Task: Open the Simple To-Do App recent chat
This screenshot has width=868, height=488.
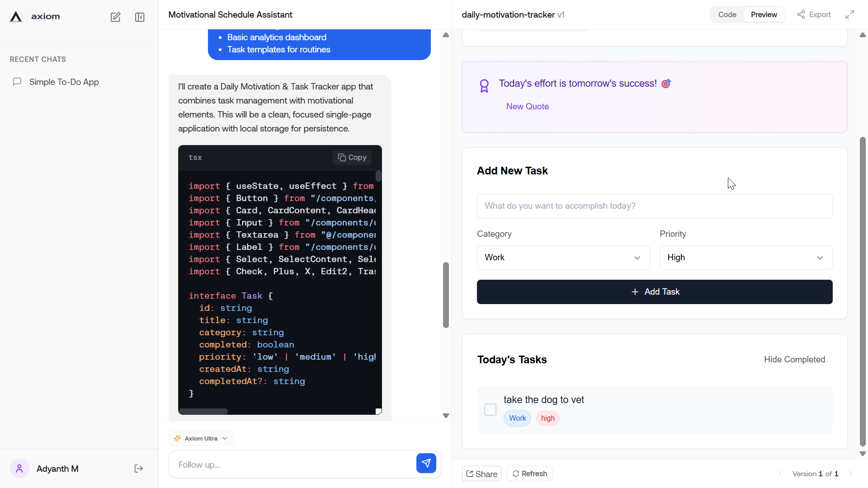Action: coord(64,82)
